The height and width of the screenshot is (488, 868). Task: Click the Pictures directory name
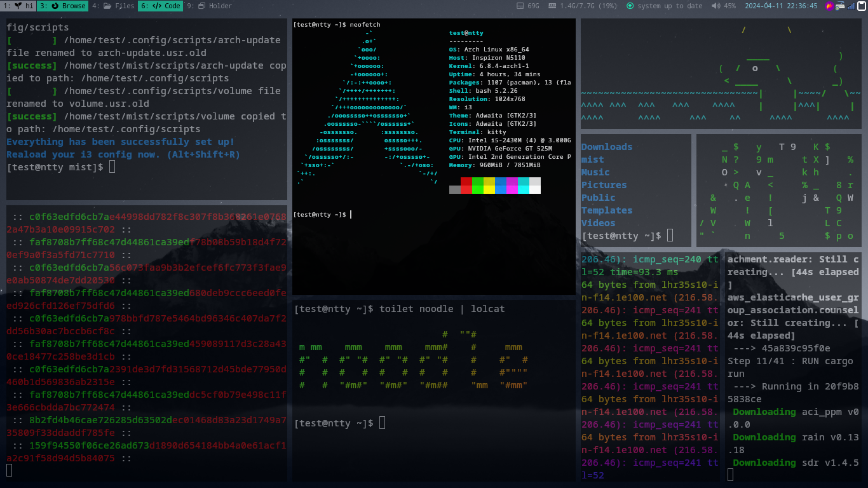[x=604, y=185]
